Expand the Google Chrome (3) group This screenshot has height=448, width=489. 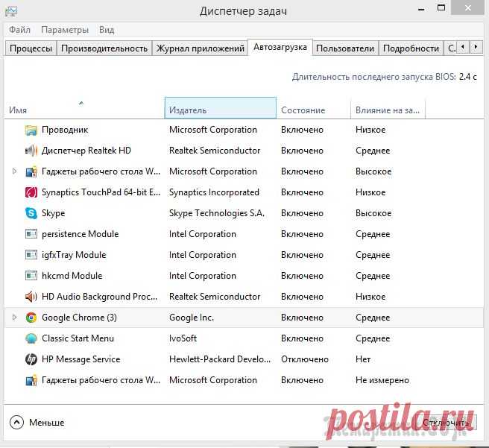click(x=14, y=318)
